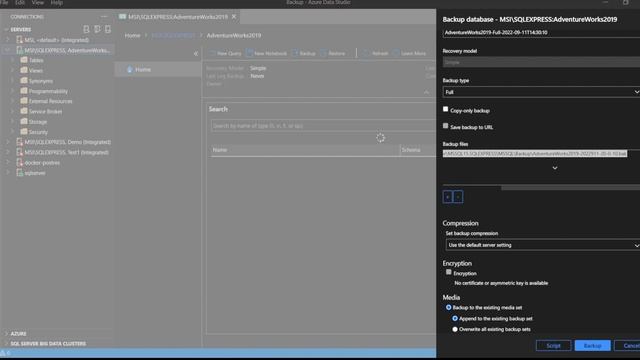This screenshot has width=640, height=360.
Task: Click the docker-postres server icon
Action: tap(19, 162)
